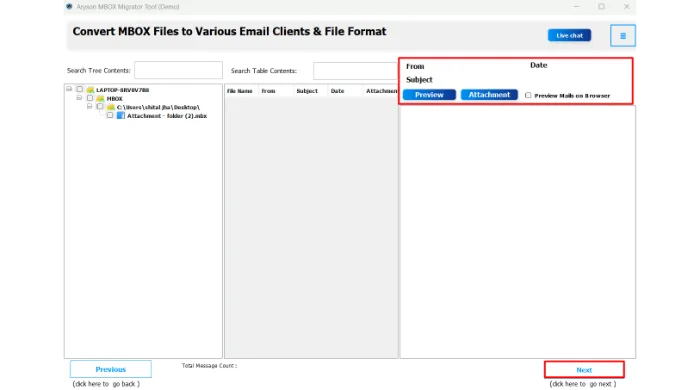Click the Desktop path folder icon

click(x=111, y=107)
